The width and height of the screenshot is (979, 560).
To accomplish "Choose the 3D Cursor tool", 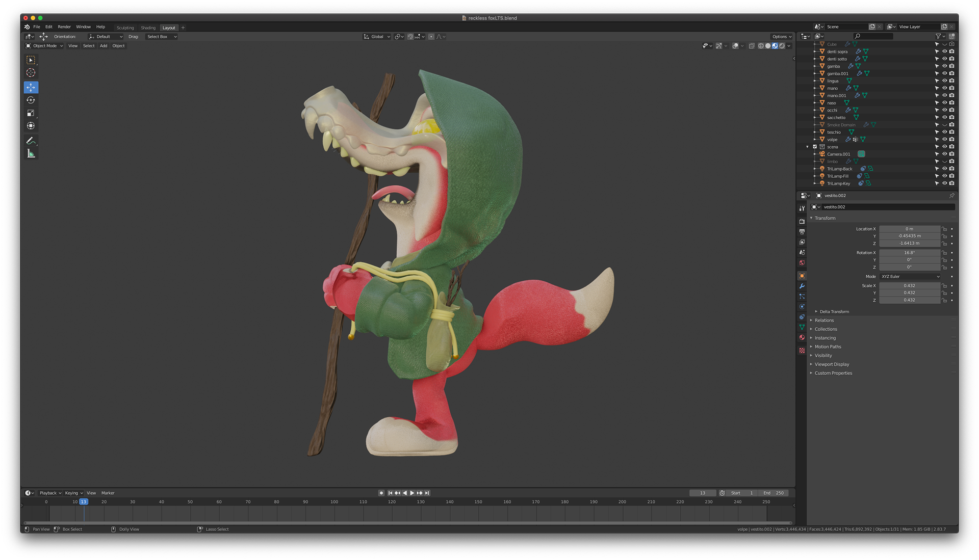I will click(31, 73).
